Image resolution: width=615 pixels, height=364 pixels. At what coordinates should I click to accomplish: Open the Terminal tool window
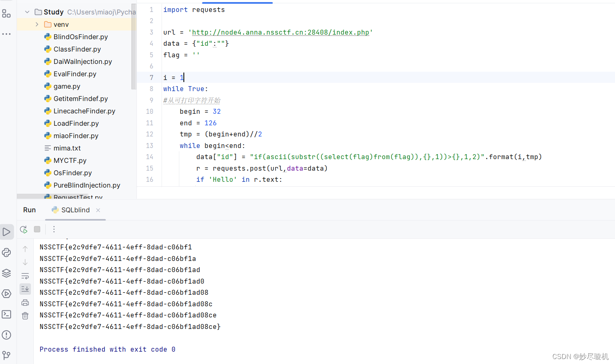7,315
